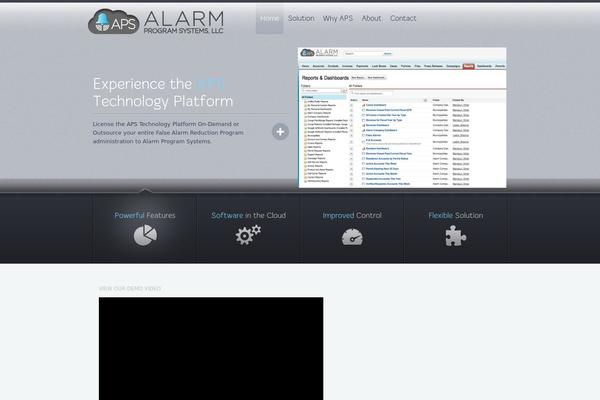Click the License the APS Technology Platform paragraph
The width and height of the screenshot is (600, 400).
coord(168,132)
